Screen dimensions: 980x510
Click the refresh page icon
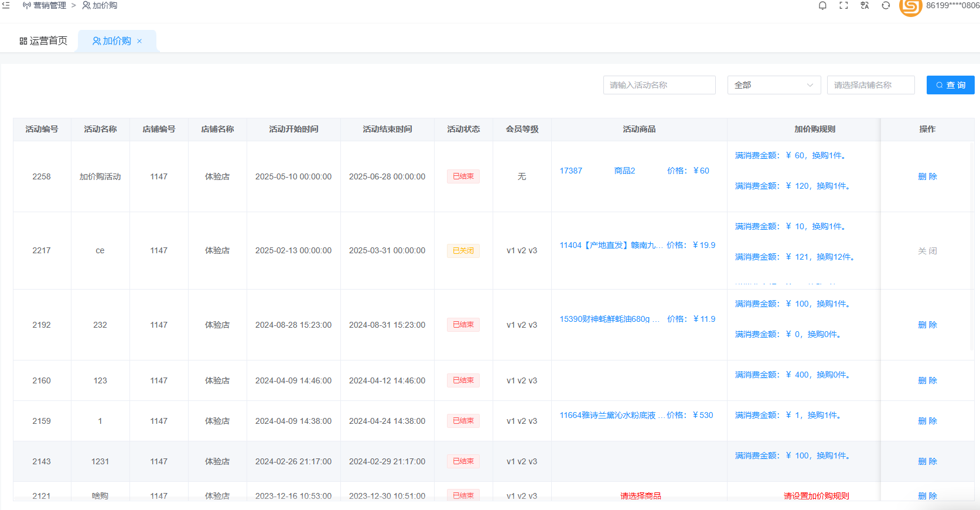pyautogui.click(x=886, y=6)
